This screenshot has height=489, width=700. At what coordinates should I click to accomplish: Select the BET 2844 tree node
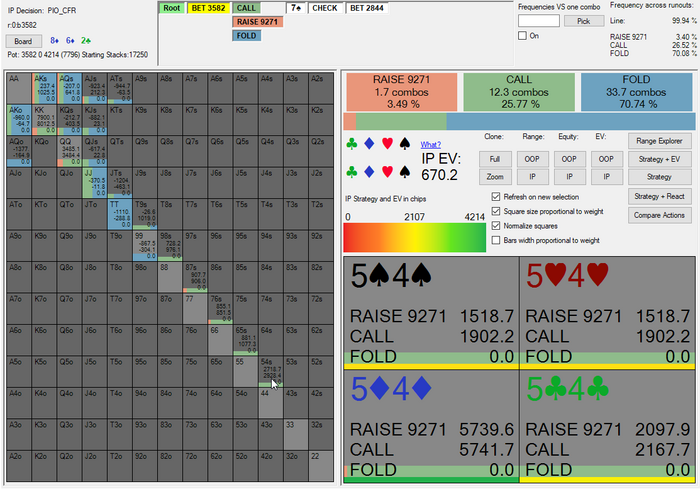click(367, 8)
